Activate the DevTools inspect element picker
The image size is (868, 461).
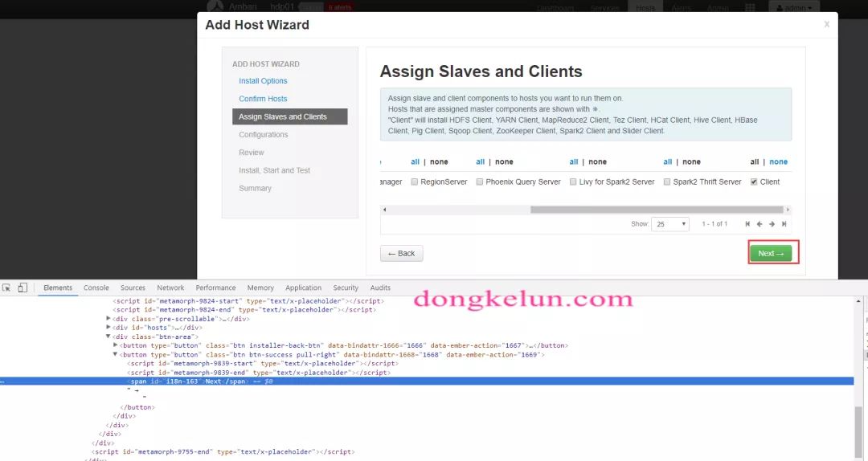tap(6, 288)
